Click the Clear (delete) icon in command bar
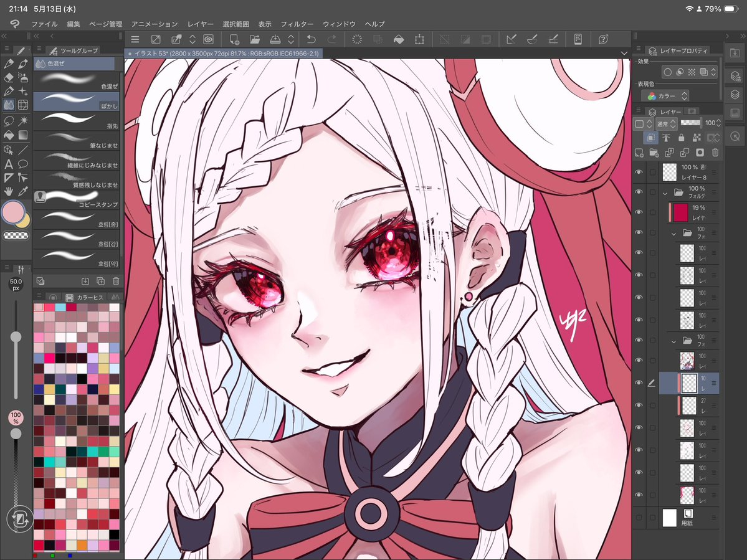 click(357, 39)
